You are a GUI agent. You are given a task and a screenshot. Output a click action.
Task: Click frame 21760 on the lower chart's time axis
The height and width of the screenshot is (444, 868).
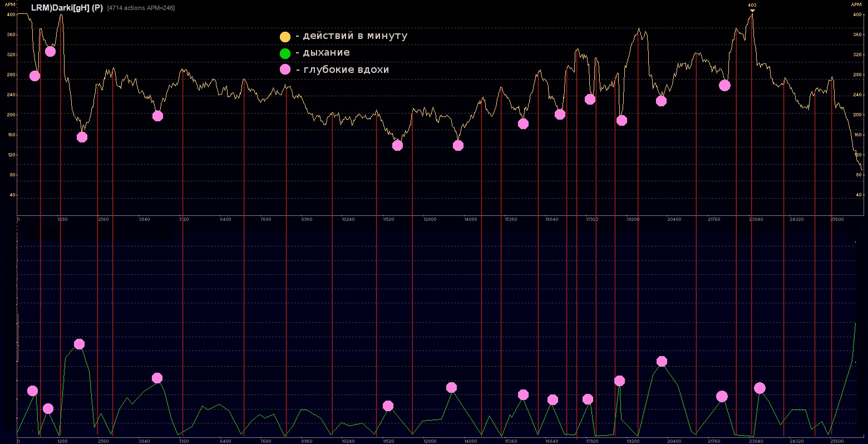coord(714,441)
